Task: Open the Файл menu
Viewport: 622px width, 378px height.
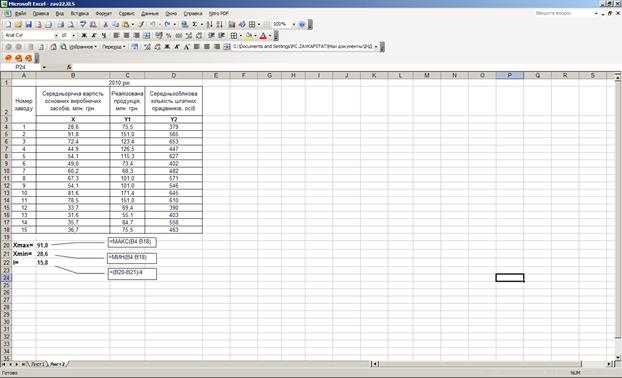Action: tap(20, 13)
